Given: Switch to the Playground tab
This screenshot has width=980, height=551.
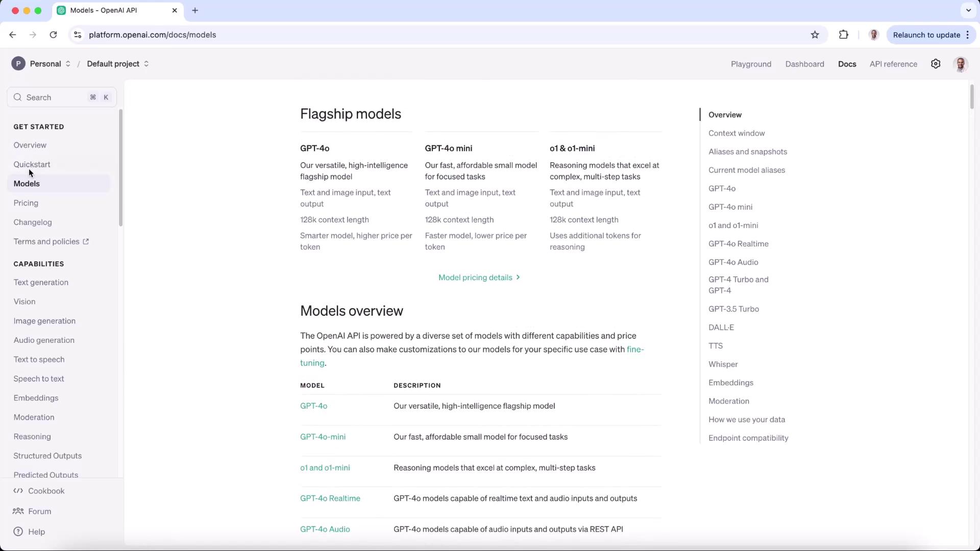Looking at the screenshot, I should 751,64.
